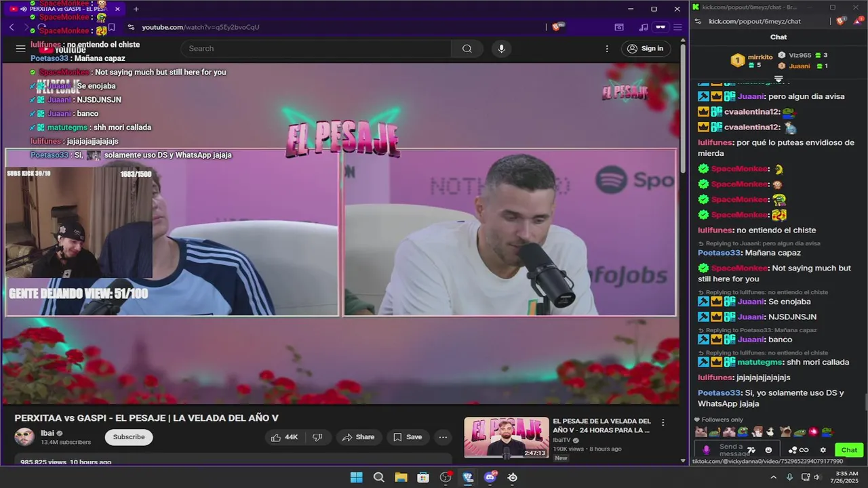
Task: Click the video title PERXITAA vs GASPI
Action: [x=146, y=418]
